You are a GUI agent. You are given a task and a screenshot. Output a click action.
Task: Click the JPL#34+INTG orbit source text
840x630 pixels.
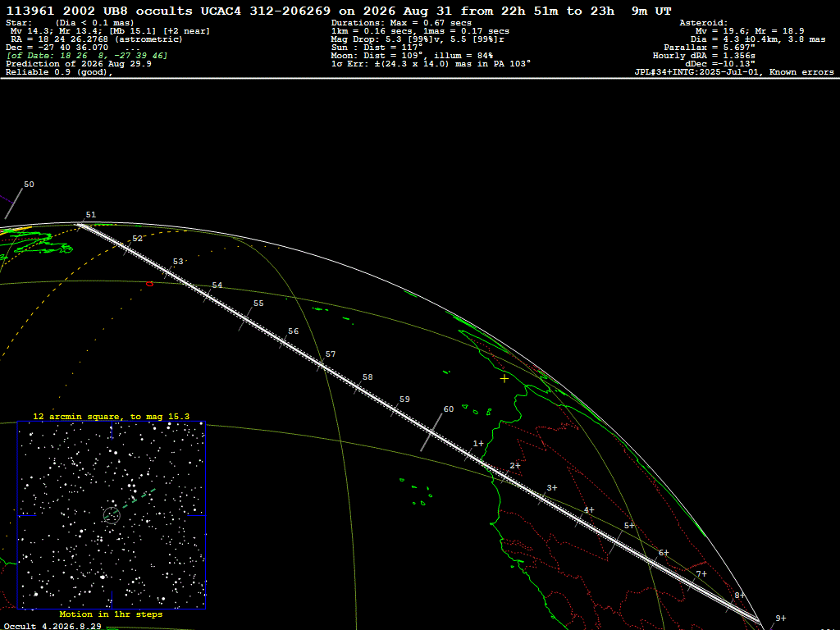click(734, 72)
